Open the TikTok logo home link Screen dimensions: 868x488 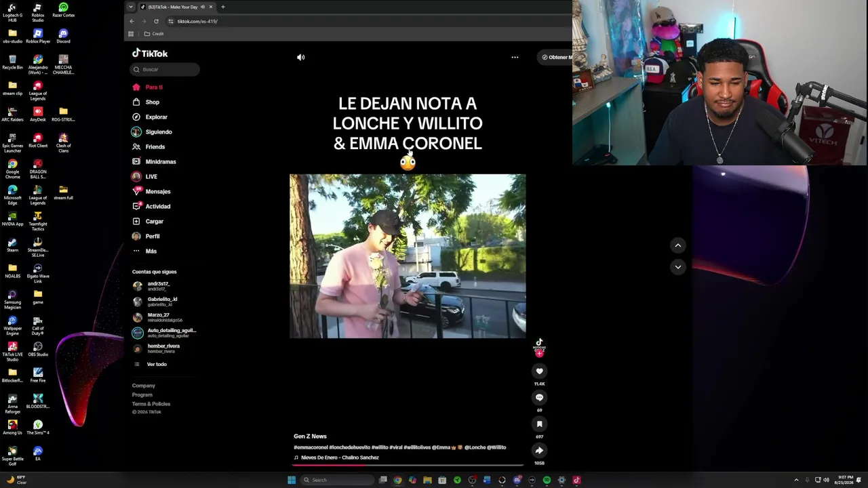(x=150, y=54)
